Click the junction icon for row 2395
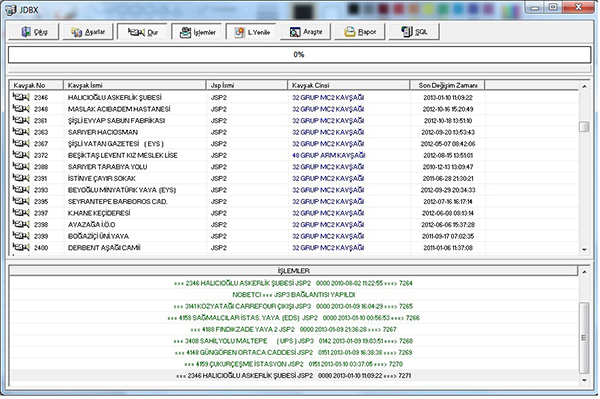The height and width of the screenshot is (399, 600). [x=21, y=201]
